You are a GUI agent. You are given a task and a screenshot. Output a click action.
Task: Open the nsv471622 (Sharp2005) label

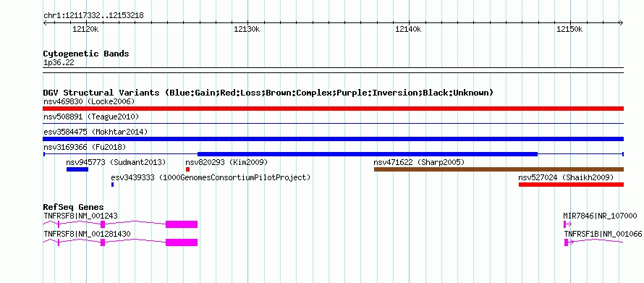coord(419,162)
